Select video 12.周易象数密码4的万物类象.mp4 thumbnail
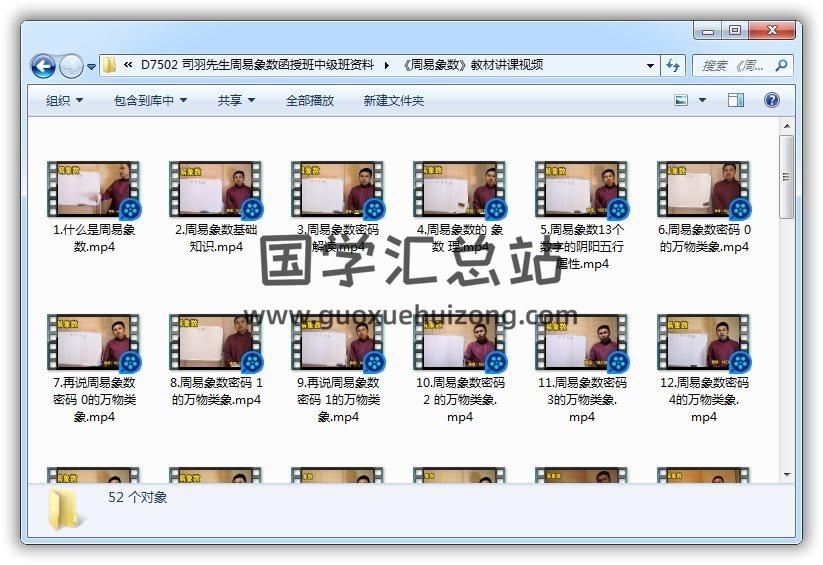This screenshot has height=565, width=823. point(703,342)
